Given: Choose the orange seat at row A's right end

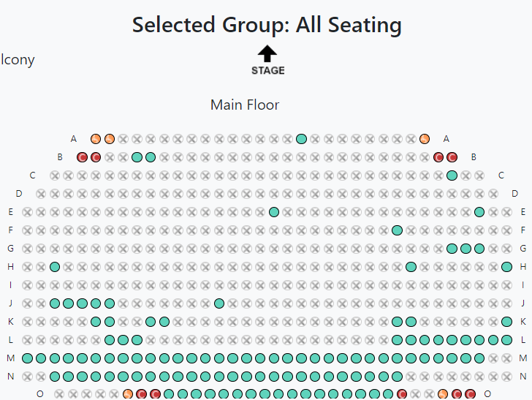Looking at the screenshot, I should pyautogui.click(x=425, y=139).
